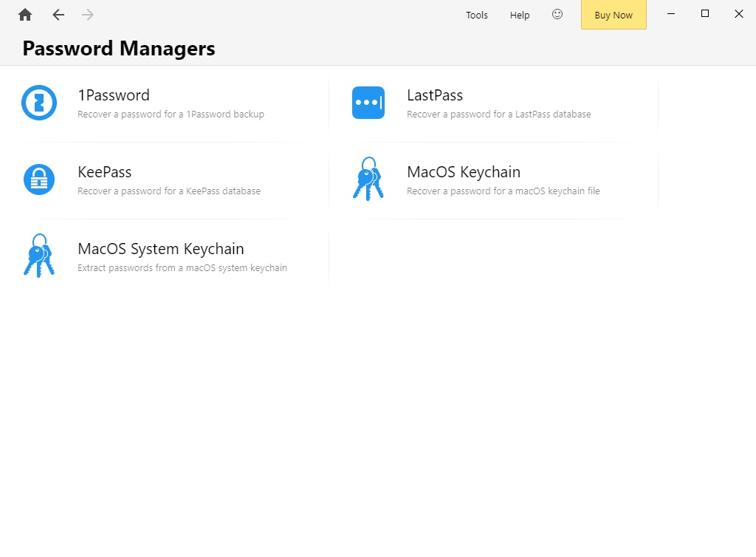Click the KeePass padlock icon
This screenshot has width=756, height=557.
(39, 180)
